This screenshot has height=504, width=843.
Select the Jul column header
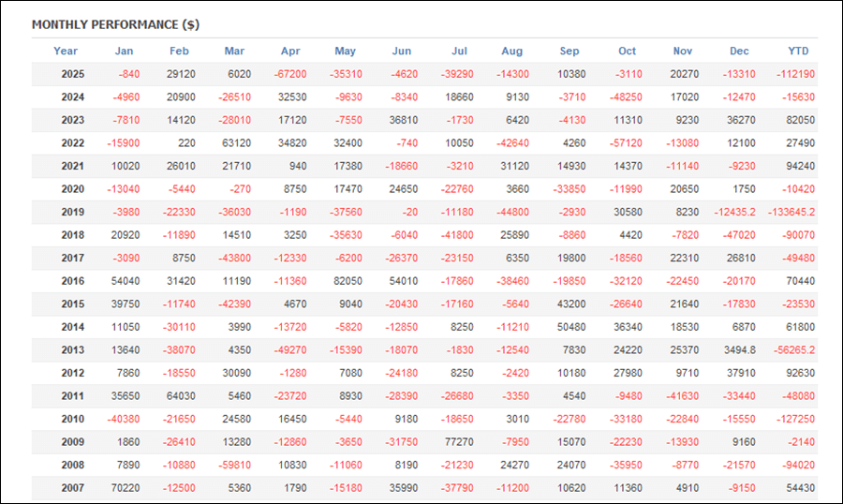459,51
